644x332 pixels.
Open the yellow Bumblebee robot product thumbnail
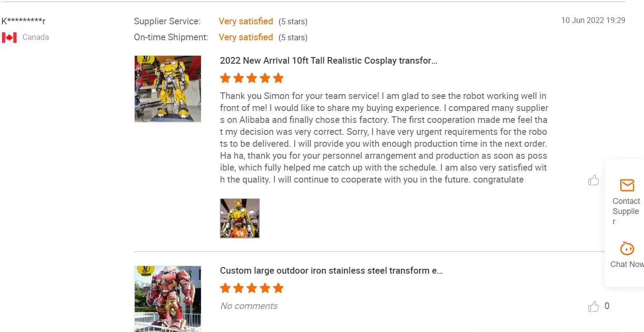tap(168, 89)
